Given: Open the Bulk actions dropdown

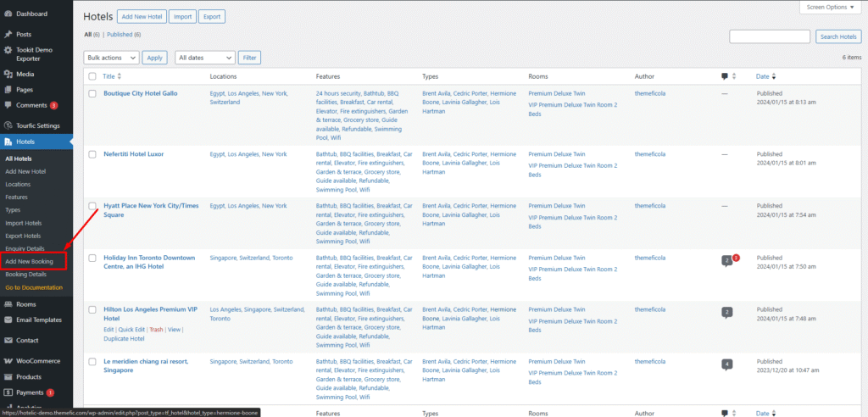Looking at the screenshot, I should pyautogui.click(x=111, y=58).
